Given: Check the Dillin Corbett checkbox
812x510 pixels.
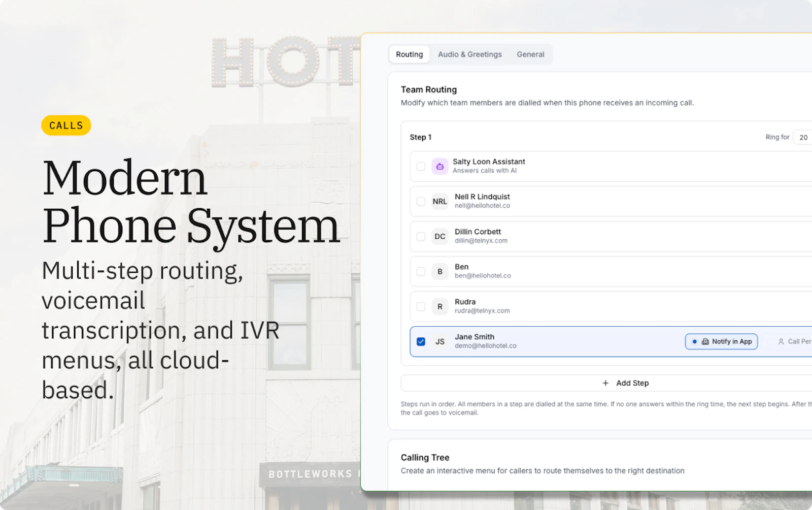Looking at the screenshot, I should pos(421,236).
